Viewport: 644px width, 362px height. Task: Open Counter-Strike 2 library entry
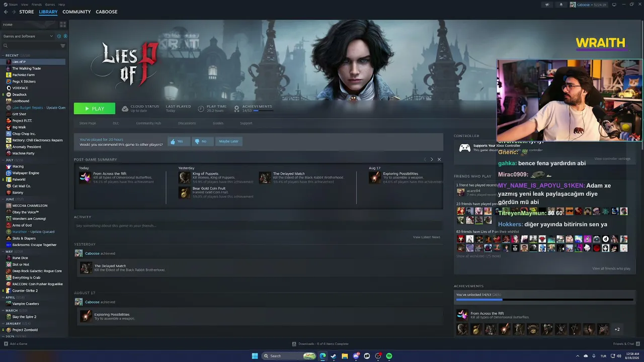(25, 291)
